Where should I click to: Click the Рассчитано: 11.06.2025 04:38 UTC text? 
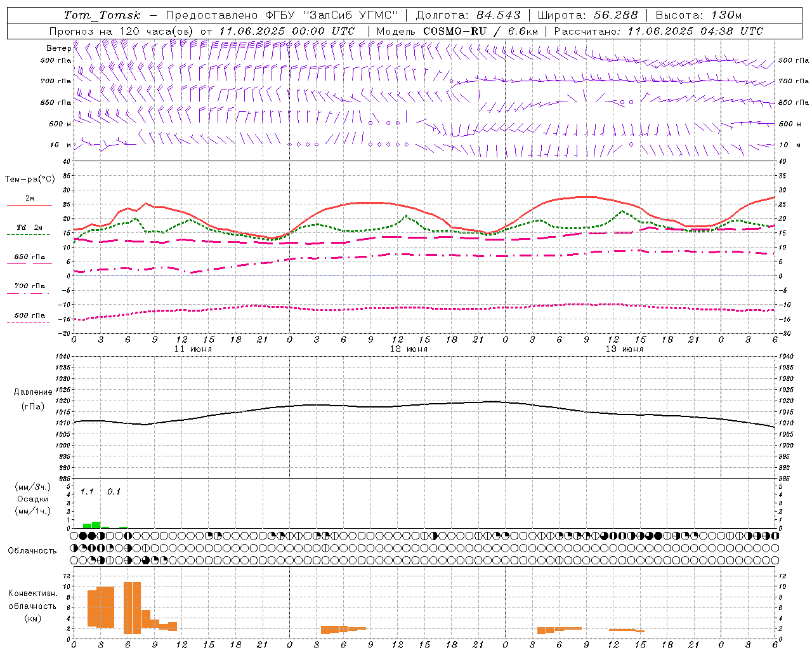pos(658,31)
